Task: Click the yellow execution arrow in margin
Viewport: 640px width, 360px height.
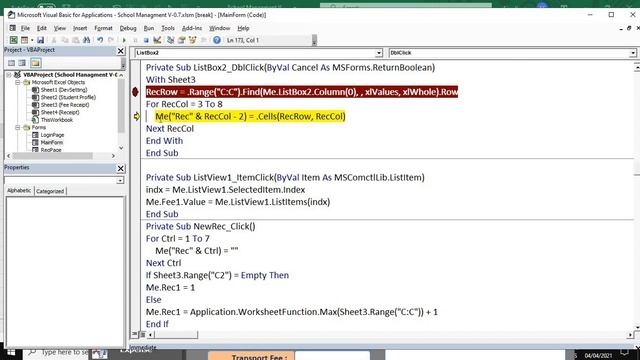Action: [136, 116]
